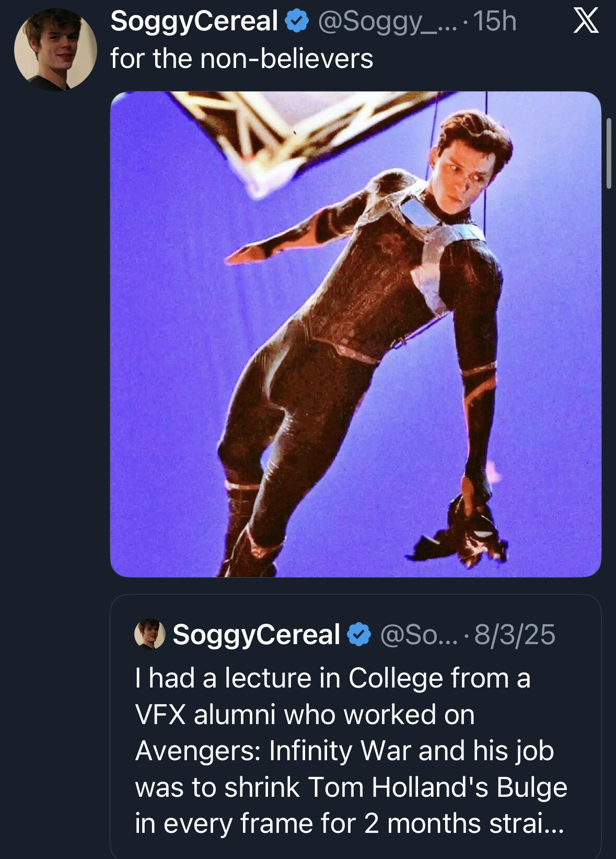Viewport: 616px width, 859px height.
Task: Click the "for the non-believers" tweet text
Action: (x=241, y=58)
